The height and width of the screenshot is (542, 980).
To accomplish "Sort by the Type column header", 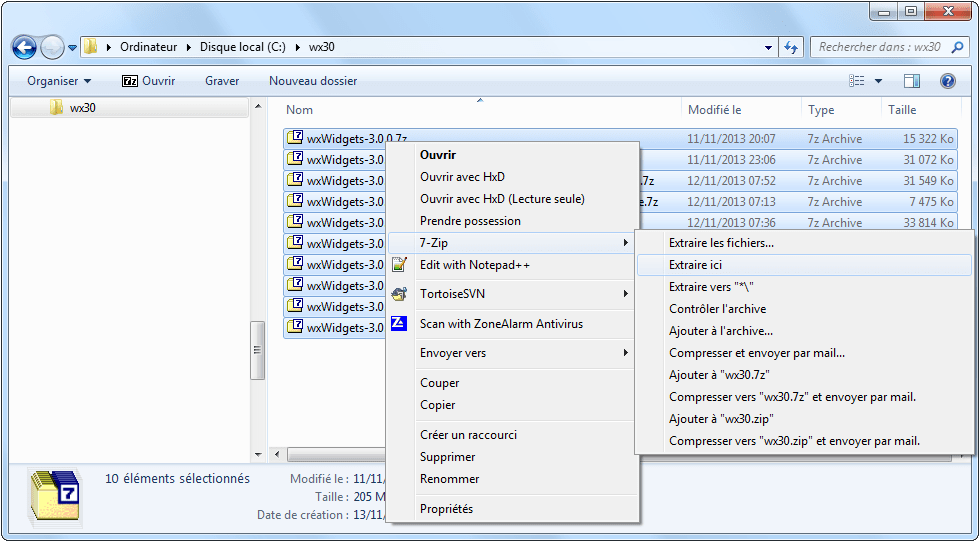I will 821,110.
